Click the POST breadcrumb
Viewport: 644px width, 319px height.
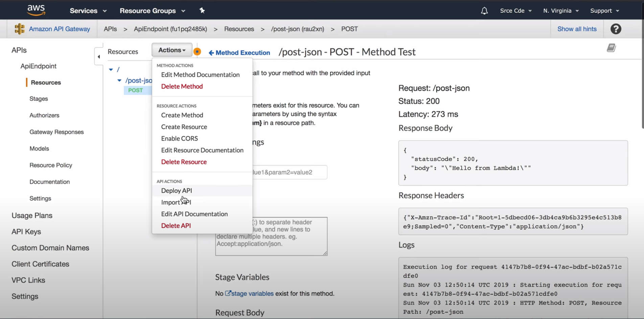point(349,29)
